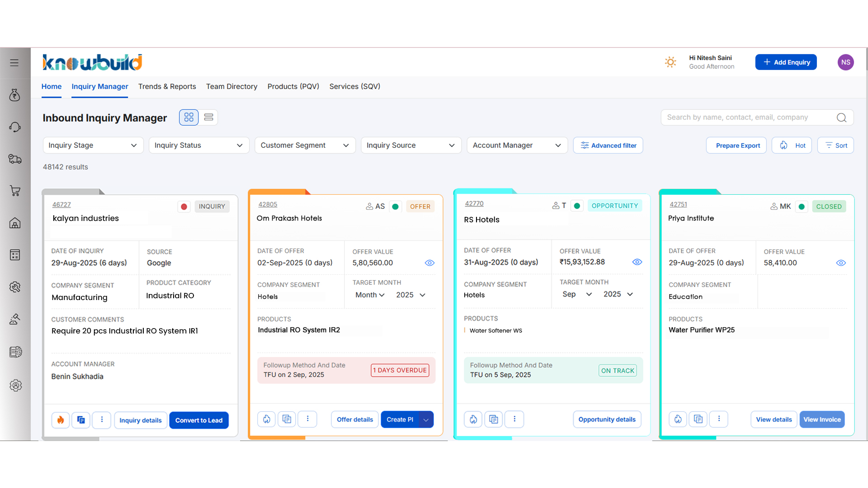The image size is (868, 488).
Task: Click flame icon on kalyan industries card
Action: [x=61, y=420]
